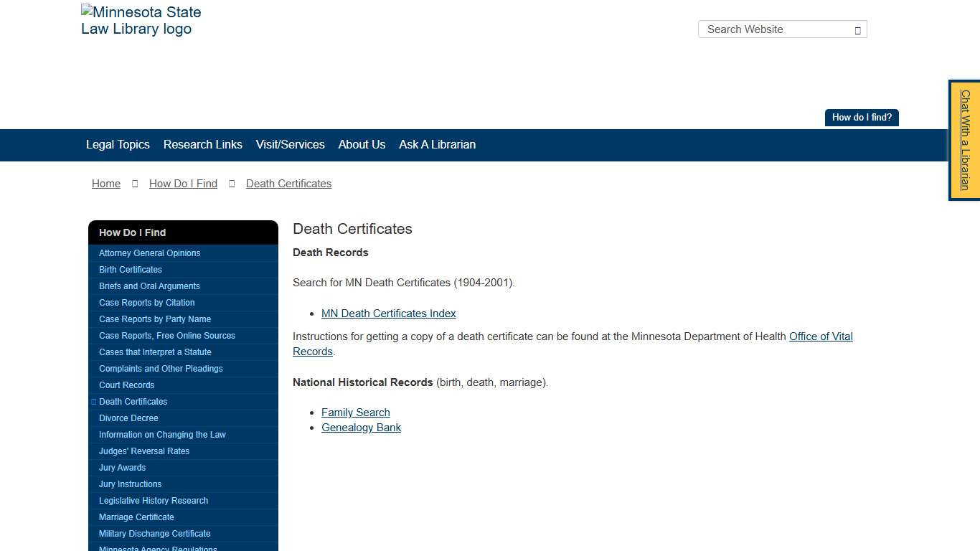Select Birth Certificates in the sidebar
Viewport: 980px width, 551px height.
pos(130,270)
